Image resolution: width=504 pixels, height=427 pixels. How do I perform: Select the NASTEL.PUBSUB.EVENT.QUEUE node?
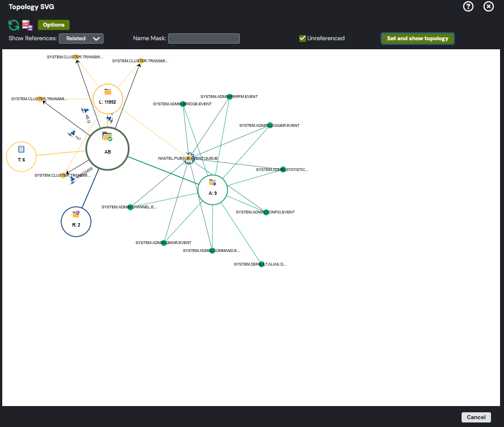coord(189,159)
